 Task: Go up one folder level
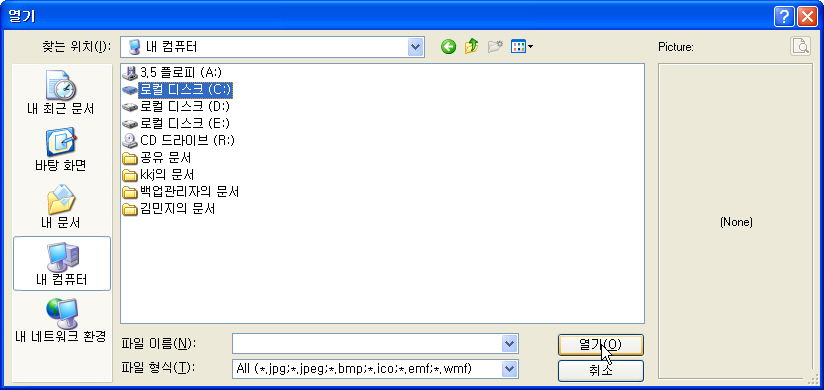tap(471, 47)
